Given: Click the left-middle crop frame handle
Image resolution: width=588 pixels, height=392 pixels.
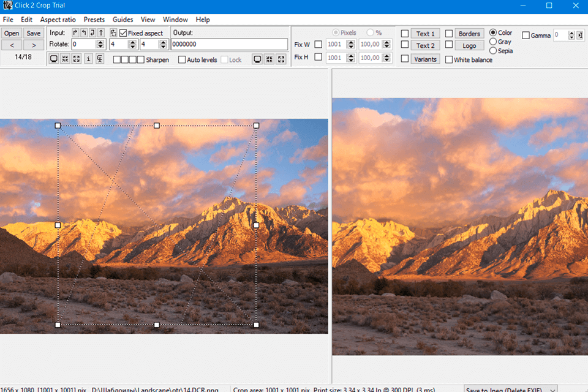Looking at the screenshot, I should pyautogui.click(x=58, y=225).
